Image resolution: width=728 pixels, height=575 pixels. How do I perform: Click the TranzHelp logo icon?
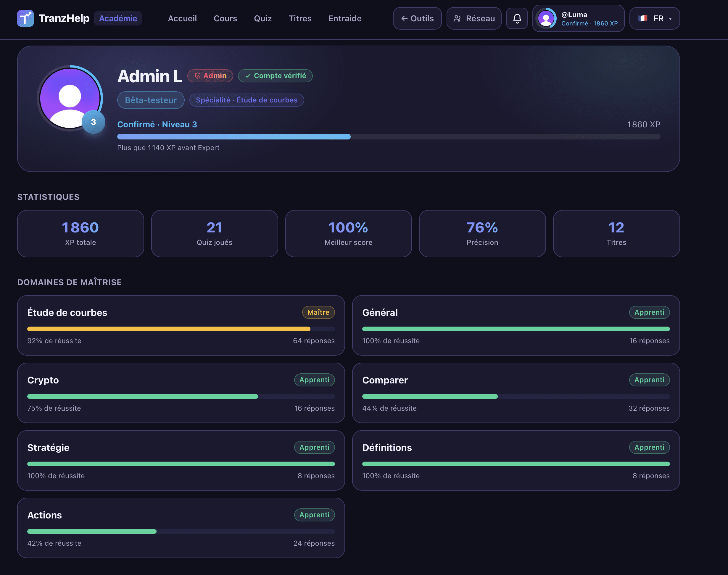25,18
